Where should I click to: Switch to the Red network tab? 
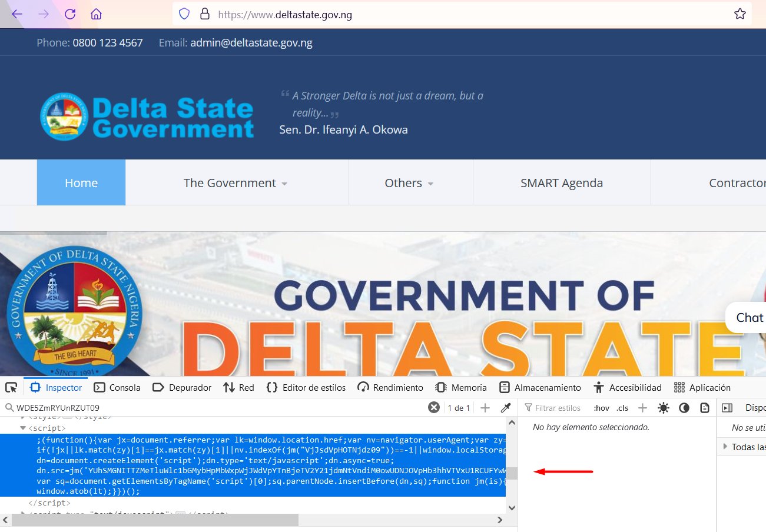pyautogui.click(x=238, y=387)
